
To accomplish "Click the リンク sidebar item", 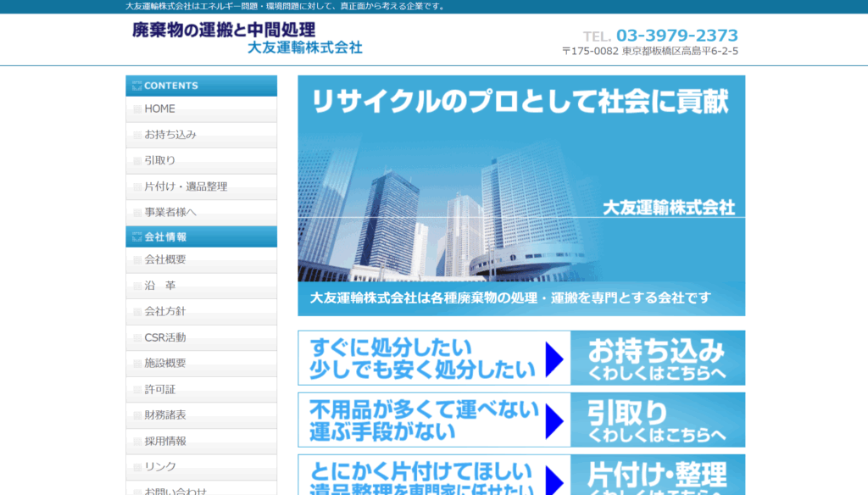I will click(x=160, y=467).
